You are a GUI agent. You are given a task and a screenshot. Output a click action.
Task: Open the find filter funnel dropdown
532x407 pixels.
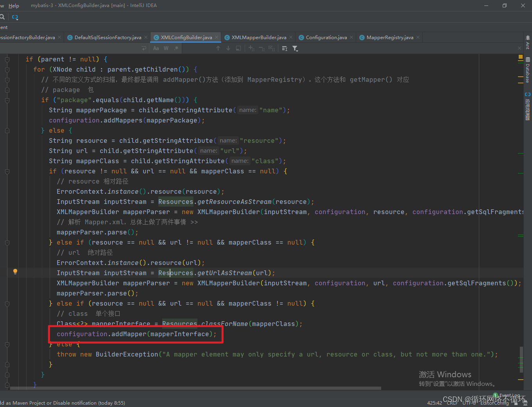coord(295,48)
